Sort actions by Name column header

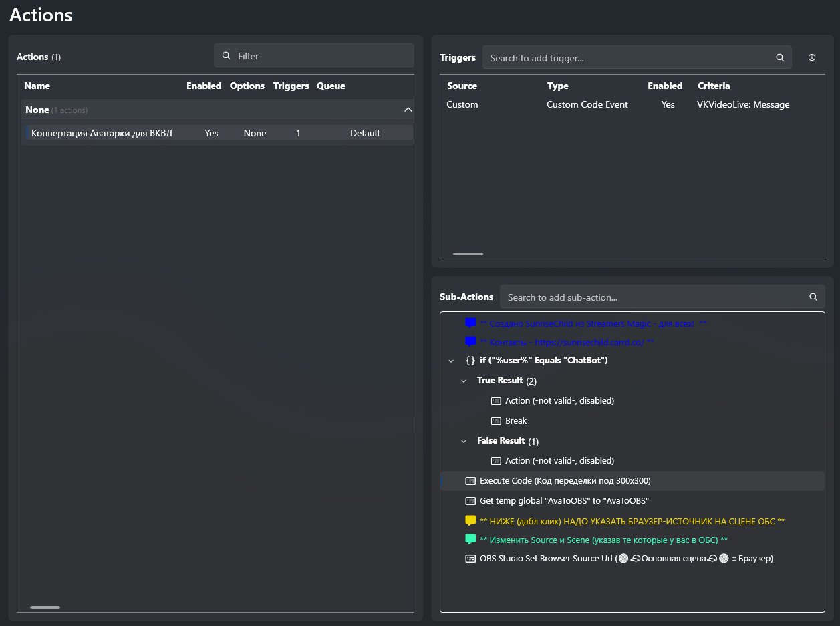pyautogui.click(x=37, y=86)
